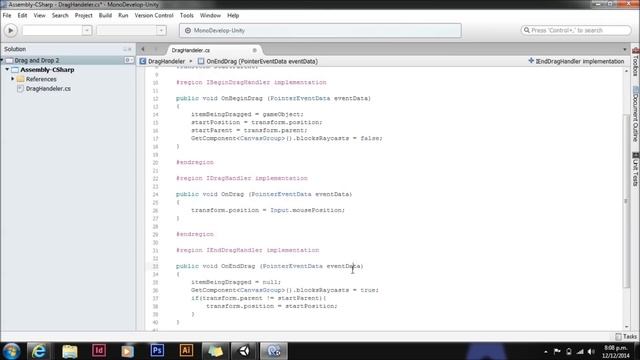640x360 pixels.
Task: Navigate back with the left arrow button
Action: (142, 49)
